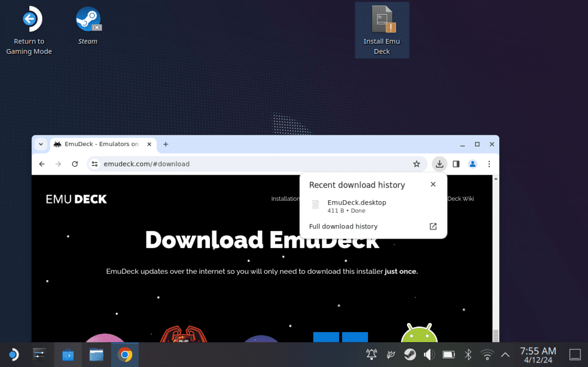
Task: Open the downloaded EmuDeck.desktop file
Action: pos(373,206)
